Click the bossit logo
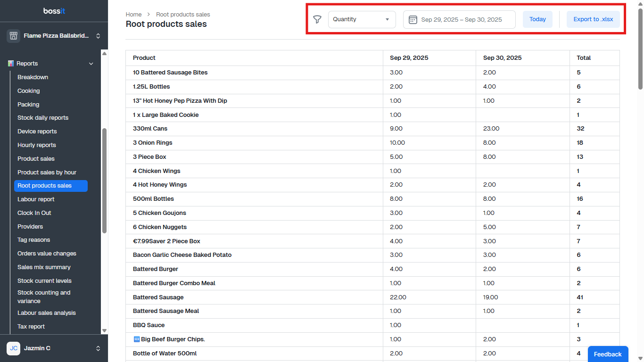Viewport: 644px width, 362px height. coord(54,11)
